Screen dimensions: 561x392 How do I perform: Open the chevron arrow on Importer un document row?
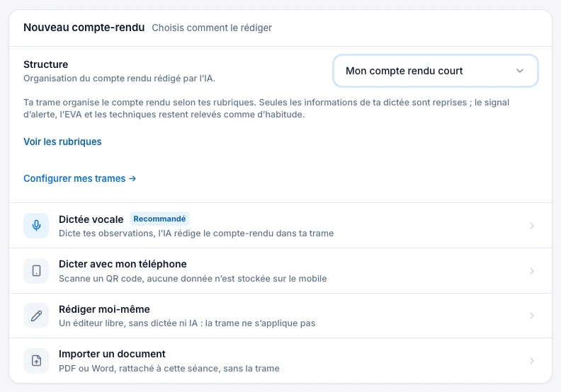(532, 361)
